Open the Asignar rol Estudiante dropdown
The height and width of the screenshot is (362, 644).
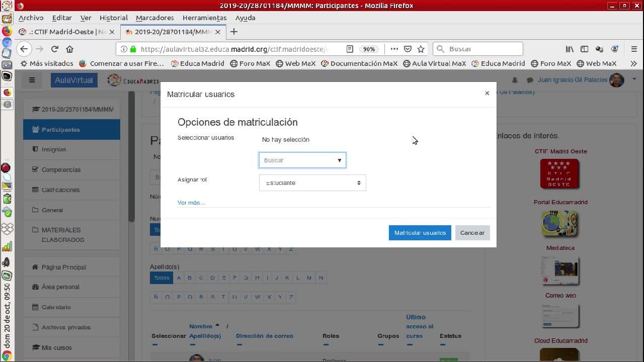tap(312, 183)
